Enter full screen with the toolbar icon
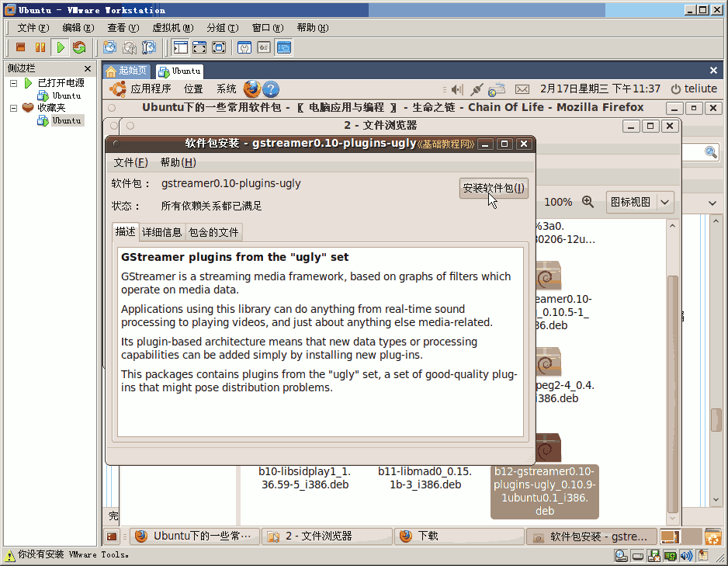Image resolution: width=728 pixels, height=566 pixels. (x=219, y=47)
